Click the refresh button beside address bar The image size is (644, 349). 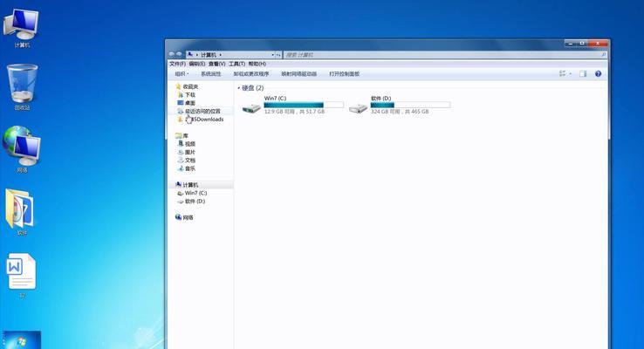[278, 55]
